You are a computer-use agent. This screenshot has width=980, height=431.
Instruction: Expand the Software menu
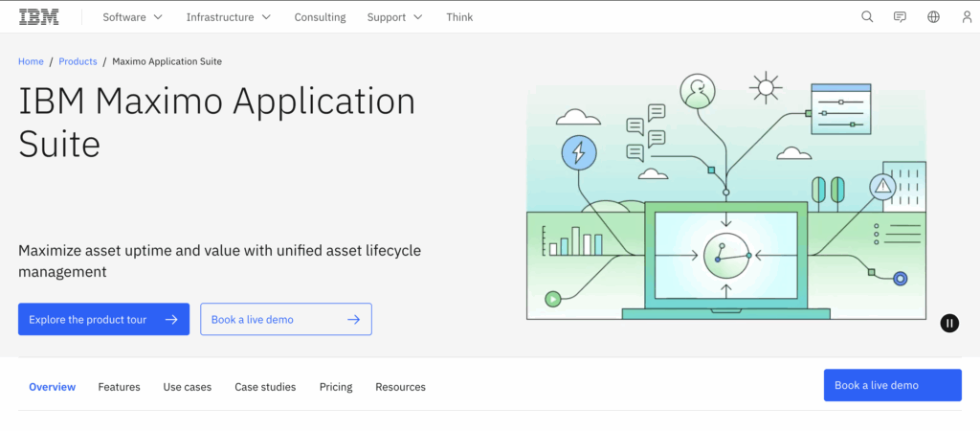(x=132, y=17)
